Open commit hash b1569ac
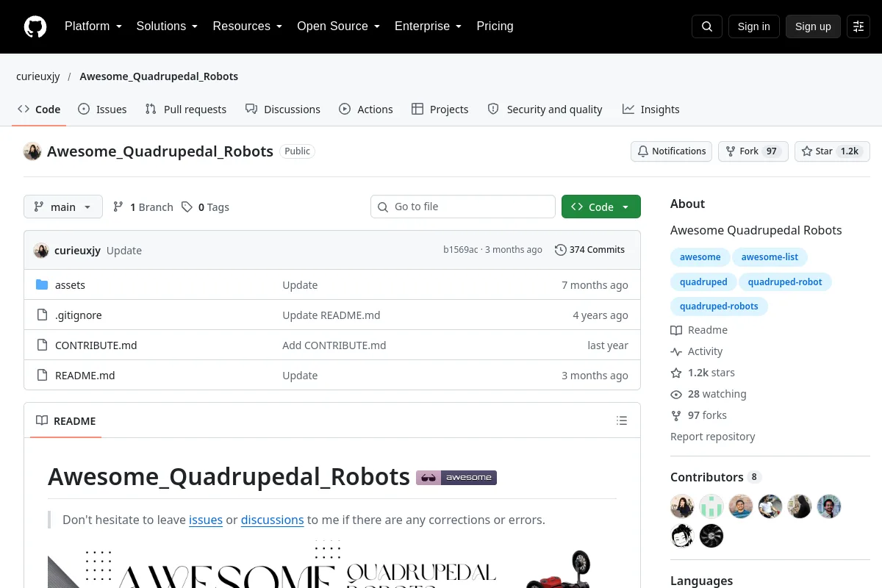The width and height of the screenshot is (882, 588). pos(461,250)
